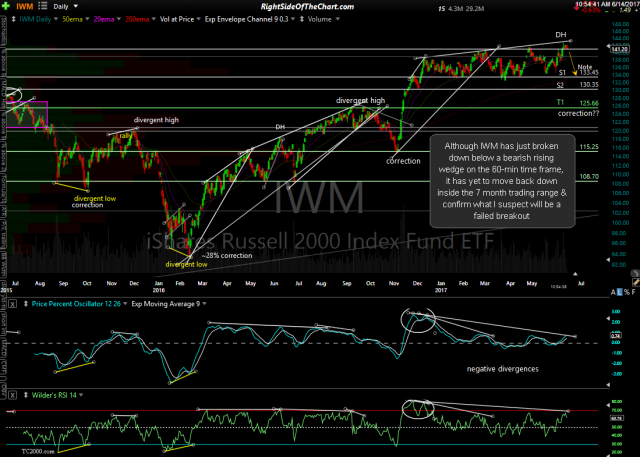Screen dimensions: 640x457
Task: Click the 2017 year label on axis
Action: [440, 290]
